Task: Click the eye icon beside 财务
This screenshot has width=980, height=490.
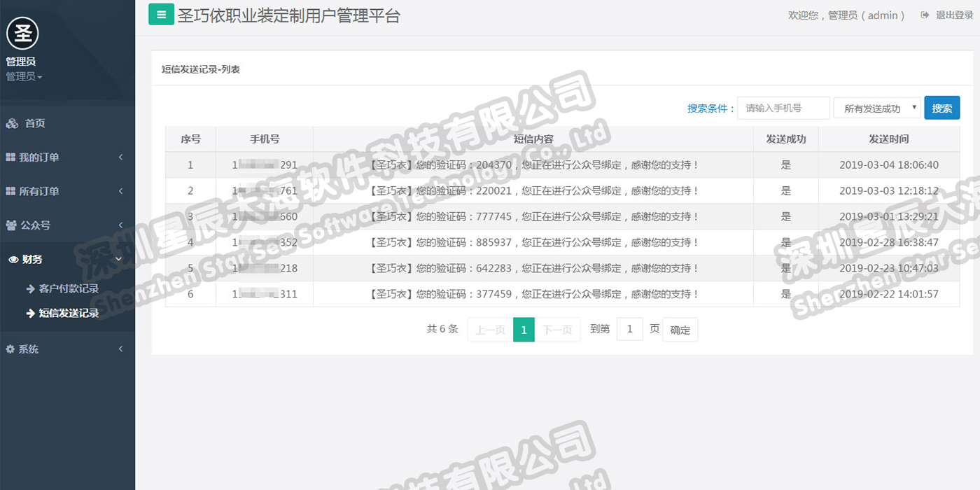Action: click(13, 259)
